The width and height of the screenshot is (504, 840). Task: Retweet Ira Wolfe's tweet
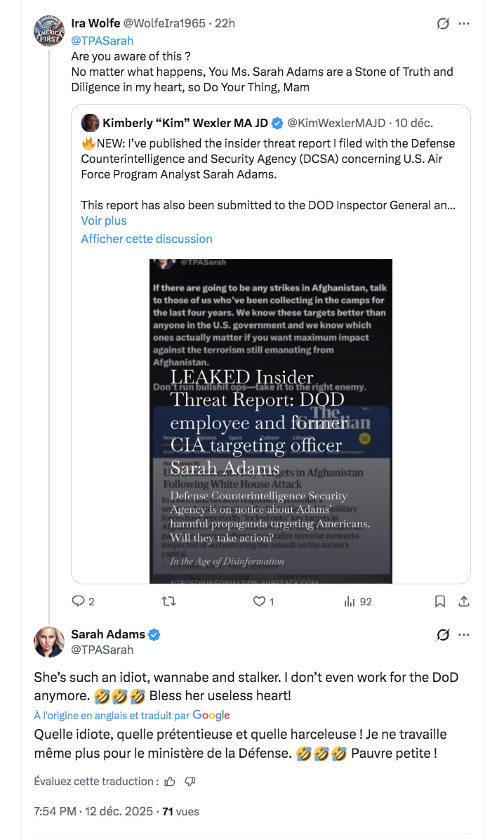pos(169,601)
